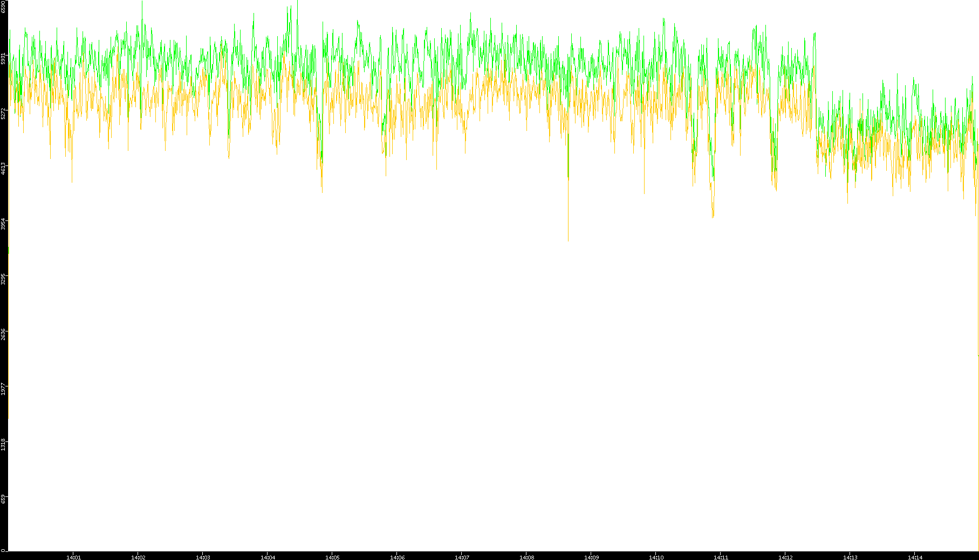
Task: Select the 14:03 tick on time axis
Action: [x=203, y=557]
